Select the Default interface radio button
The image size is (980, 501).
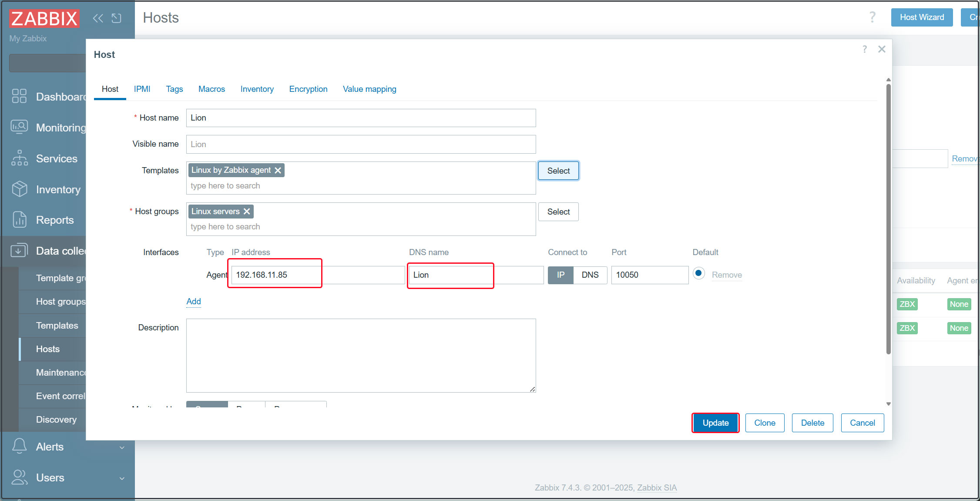(x=698, y=273)
